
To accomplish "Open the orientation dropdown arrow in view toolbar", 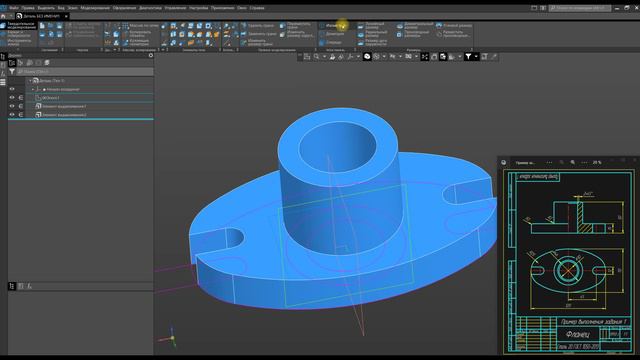I will pyautogui.click(x=358, y=57).
